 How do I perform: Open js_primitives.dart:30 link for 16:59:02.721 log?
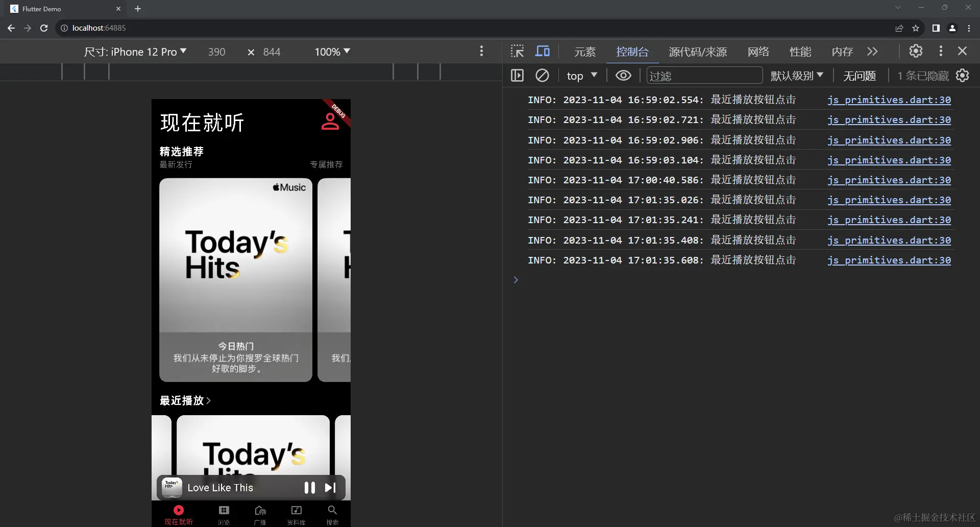[889, 120]
